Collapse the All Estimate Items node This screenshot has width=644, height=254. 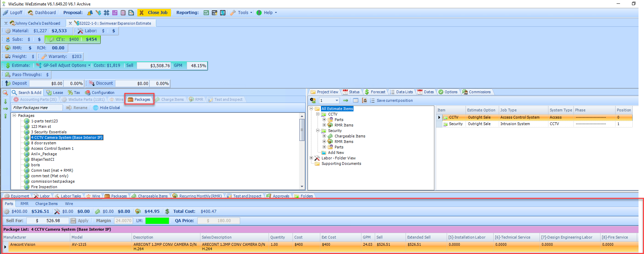311,109
